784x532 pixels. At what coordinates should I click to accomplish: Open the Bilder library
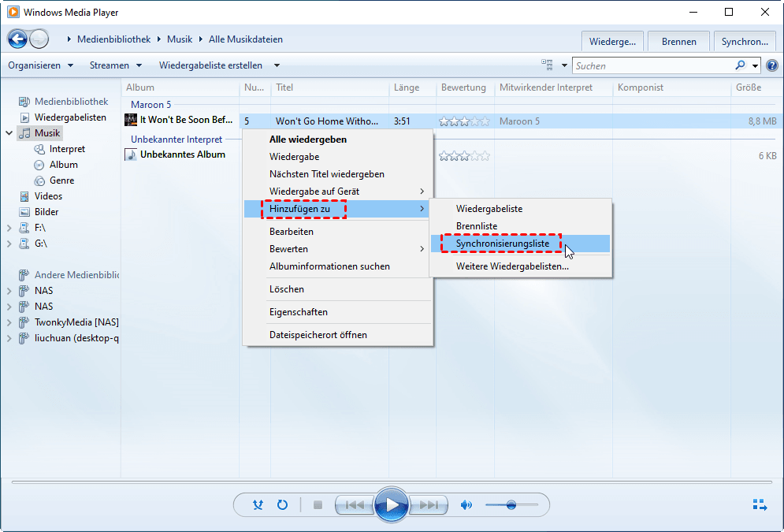[46, 212]
